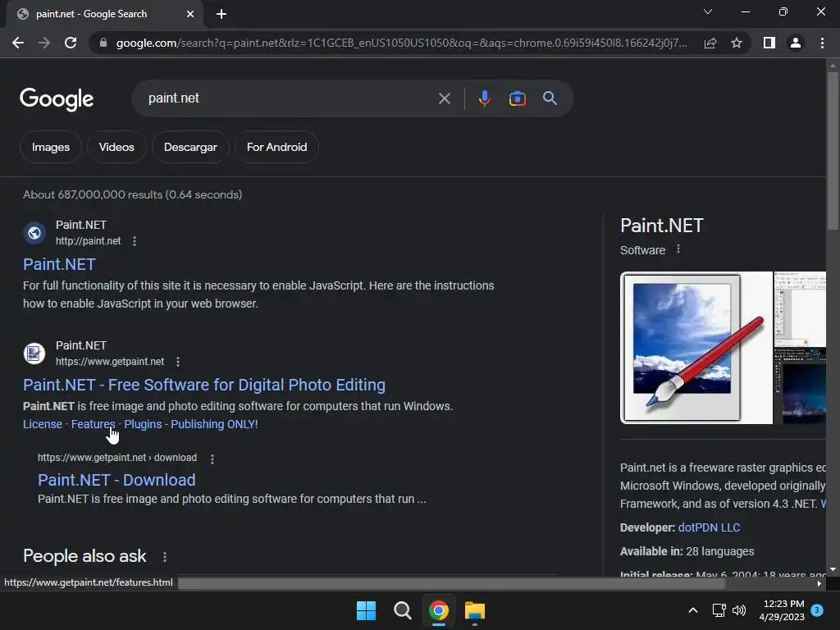This screenshot has width=840, height=630.
Task: Go back using the browser back arrow
Action: point(18,43)
